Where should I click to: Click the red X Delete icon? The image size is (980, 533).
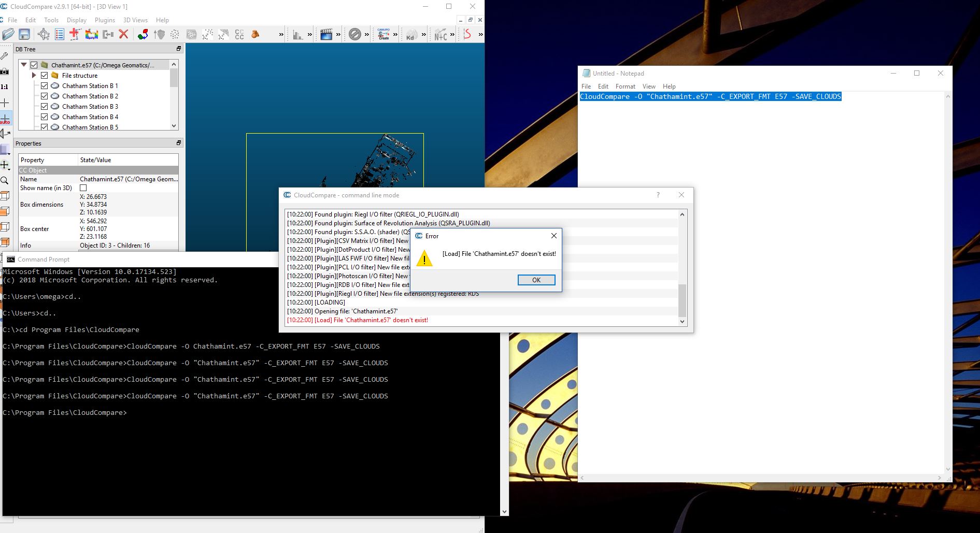point(123,34)
